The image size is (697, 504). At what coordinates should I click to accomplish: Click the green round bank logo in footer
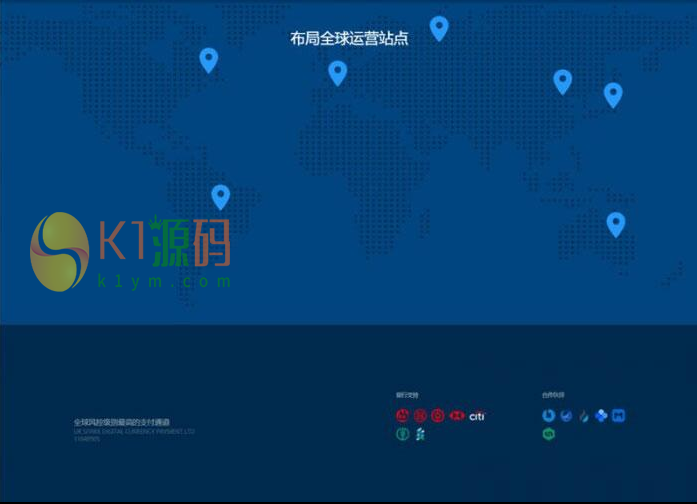pos(402,434)
